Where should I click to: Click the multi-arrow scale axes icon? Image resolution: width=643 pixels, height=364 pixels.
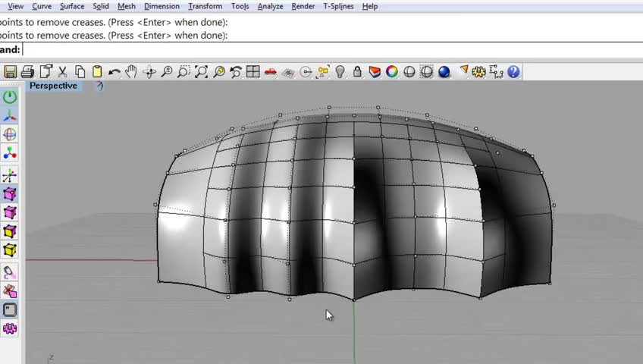pyautogui.click(x=10, y=175)
